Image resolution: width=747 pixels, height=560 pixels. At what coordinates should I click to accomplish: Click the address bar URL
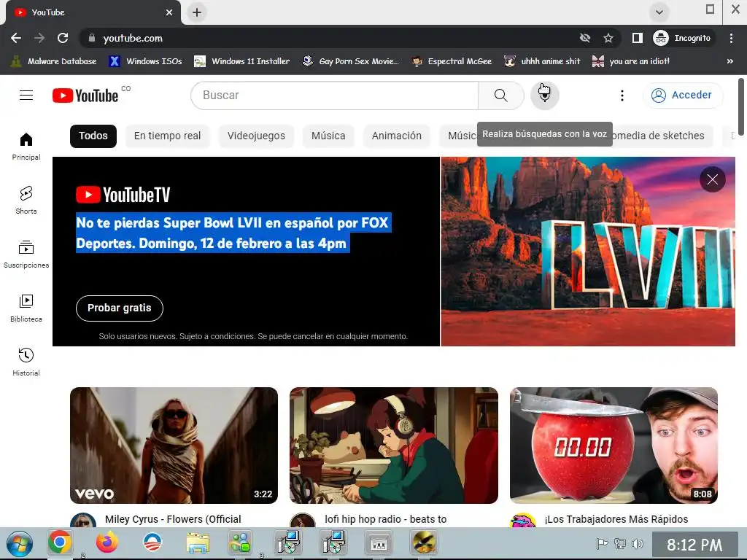(x=133, y=38)
